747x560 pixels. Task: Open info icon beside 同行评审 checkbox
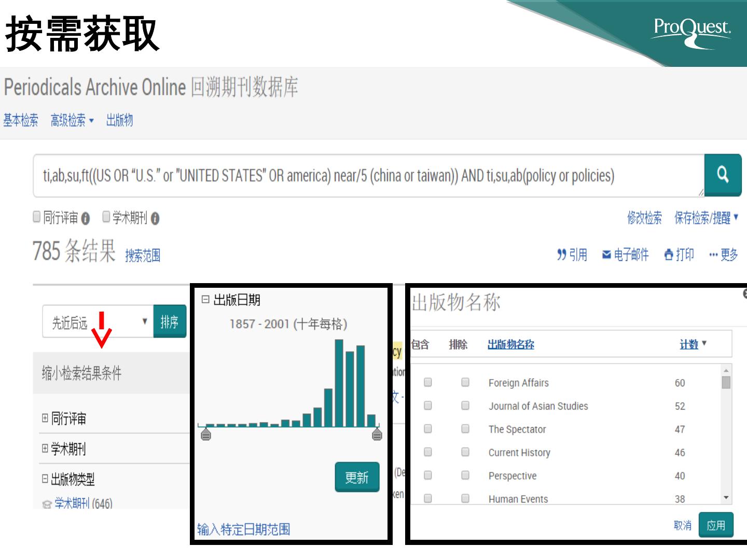pyautogui.click(x=86, y=219)
